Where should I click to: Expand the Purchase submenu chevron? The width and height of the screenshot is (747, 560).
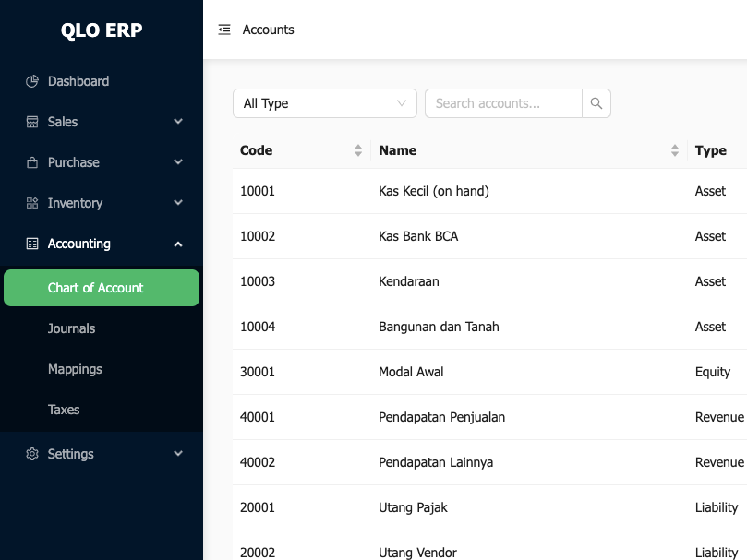pos(178,162)
